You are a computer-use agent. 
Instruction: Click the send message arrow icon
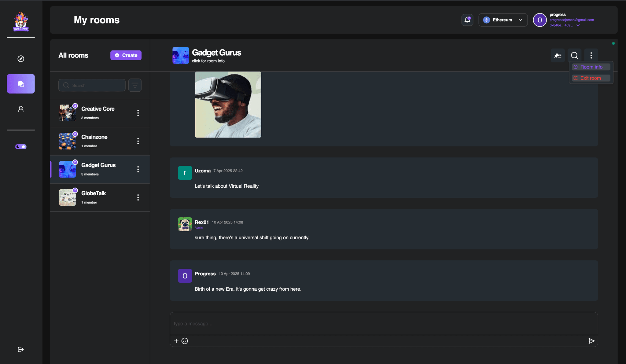coord(591,341)
